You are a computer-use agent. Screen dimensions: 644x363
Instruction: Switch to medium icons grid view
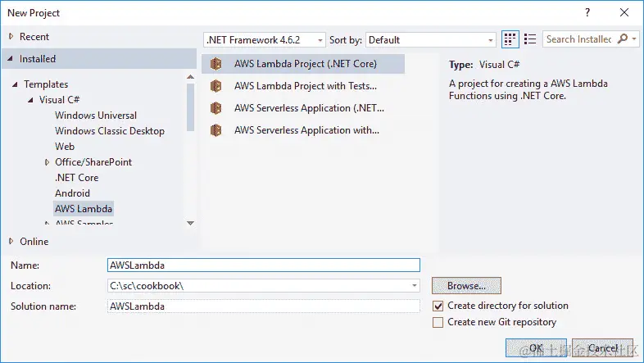tap(510, 39)
